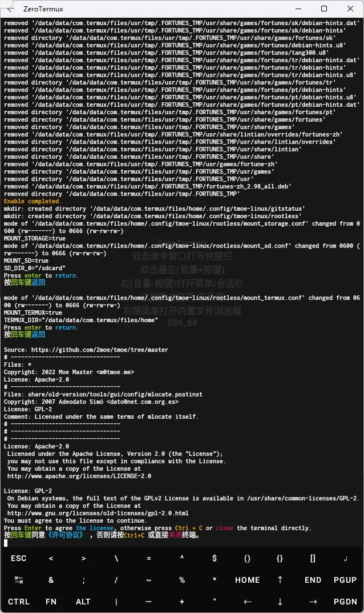
Task: Tap the up arrow key
Action: [x=280, y=580]
